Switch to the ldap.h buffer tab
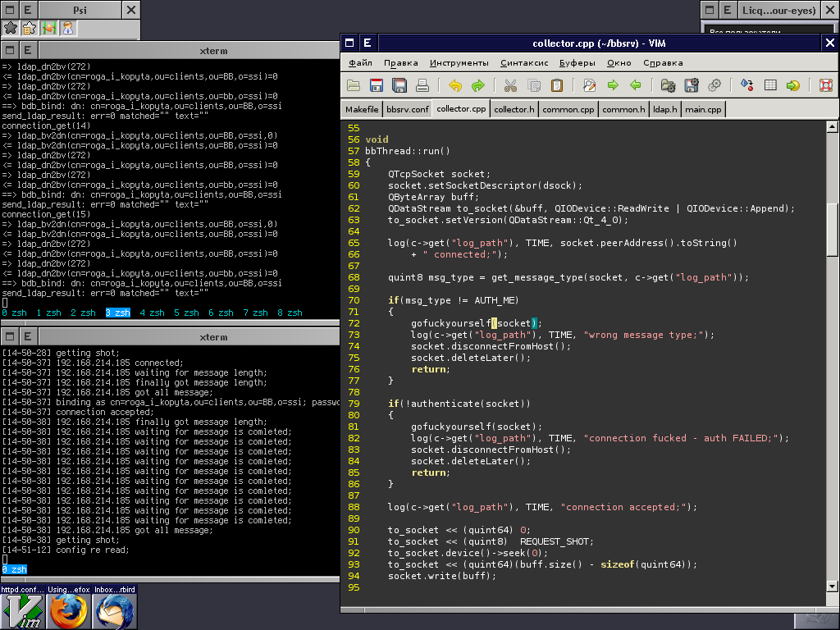 pos(664,109)
